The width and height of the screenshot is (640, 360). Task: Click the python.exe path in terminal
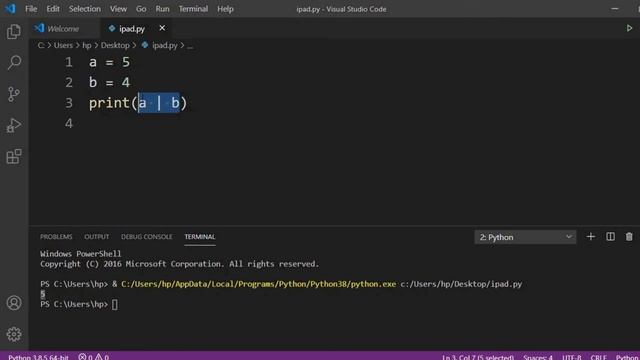click(x=258, y=284)
